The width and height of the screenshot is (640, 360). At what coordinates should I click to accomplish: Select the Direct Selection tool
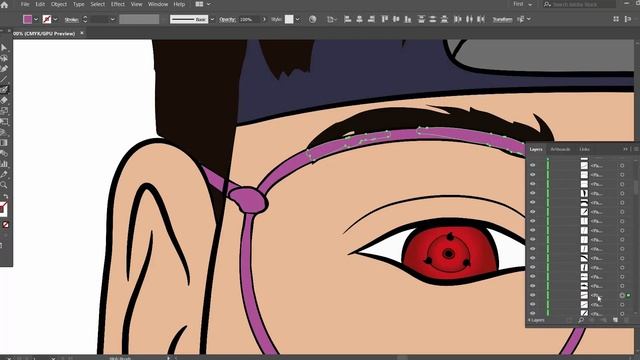4,58
